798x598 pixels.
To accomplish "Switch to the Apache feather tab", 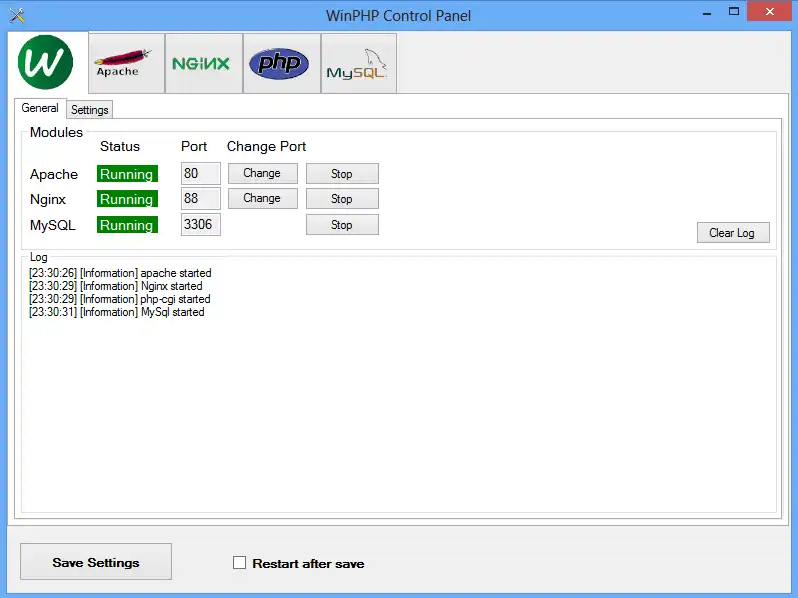I will click(x=127, y=64).
